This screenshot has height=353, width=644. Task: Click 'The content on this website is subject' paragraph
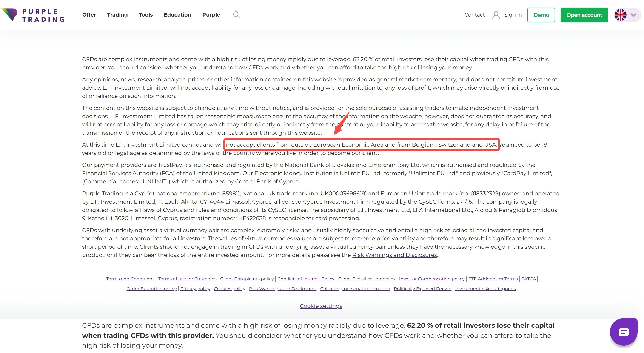click(x=316, y=120)
